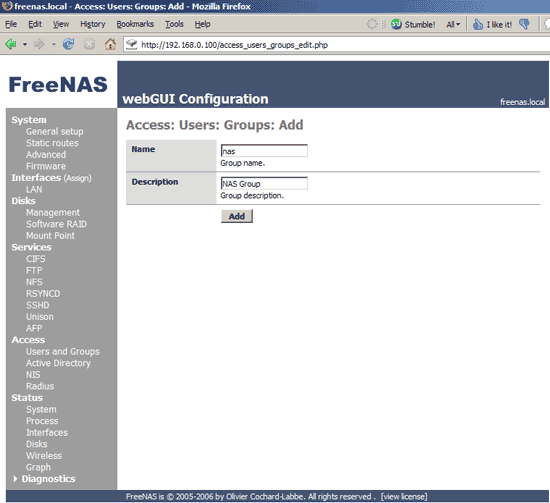This screenshot has height=503, width=550.
Task: Click the thumbs-down icon in StumbleUpon bar
Action: pyautogui.click(x=524, y=24)
